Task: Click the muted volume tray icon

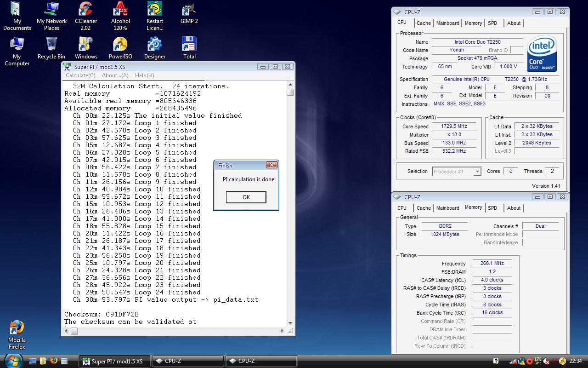Action: pos(546,361)
